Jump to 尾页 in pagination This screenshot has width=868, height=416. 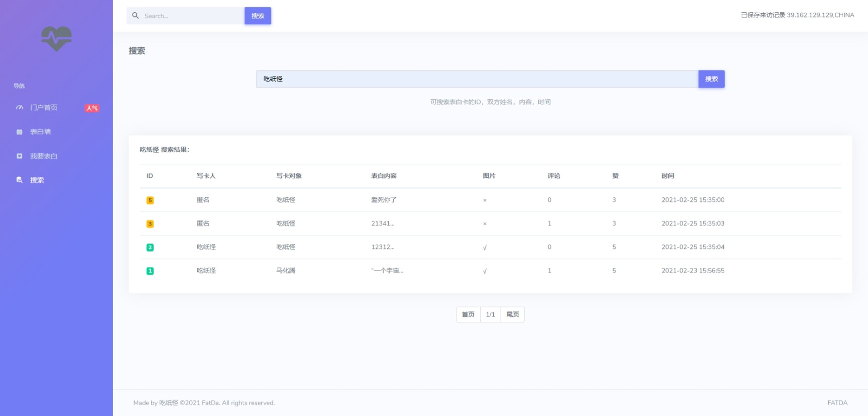tap(513, 314)
